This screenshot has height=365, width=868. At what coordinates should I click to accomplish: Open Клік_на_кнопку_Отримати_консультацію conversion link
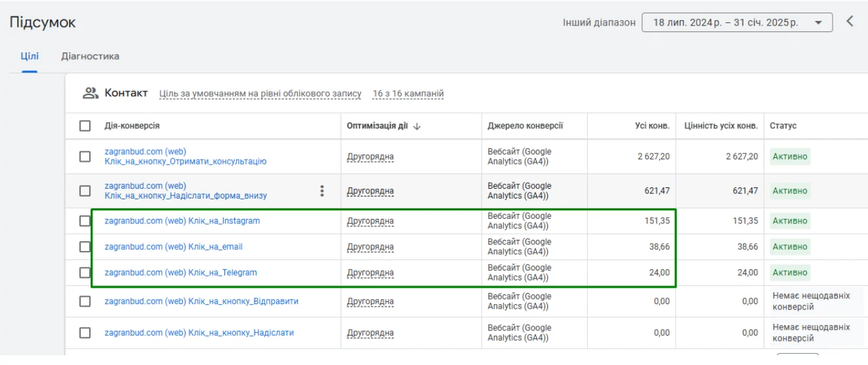[186, 157]
